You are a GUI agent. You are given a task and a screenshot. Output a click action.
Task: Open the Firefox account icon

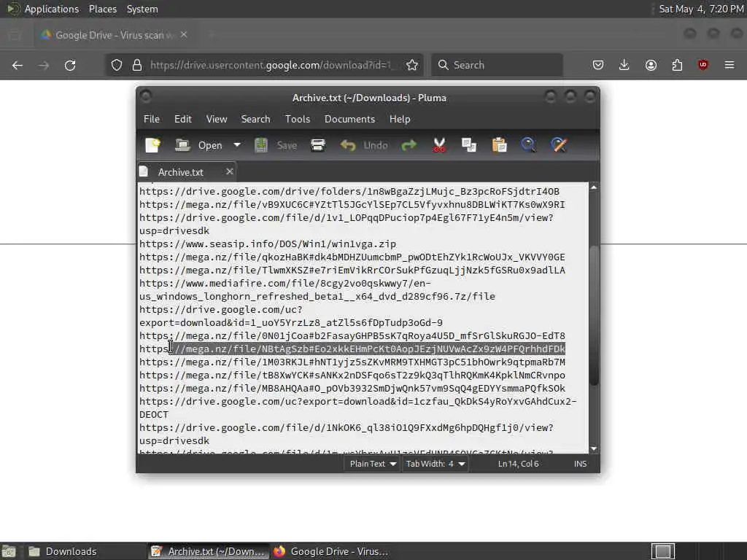click(x=651, y=65)
